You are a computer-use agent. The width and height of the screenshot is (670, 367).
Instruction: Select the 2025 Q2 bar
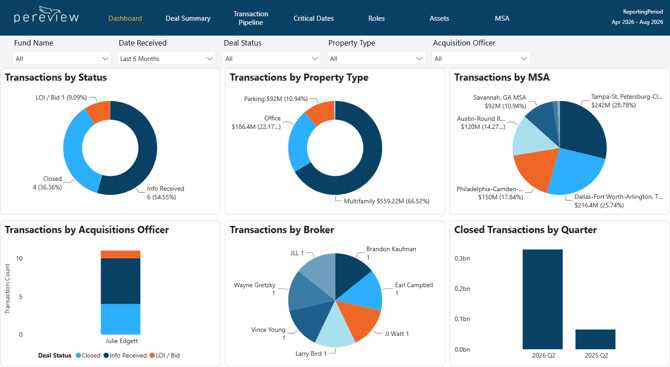coord(595,339)
